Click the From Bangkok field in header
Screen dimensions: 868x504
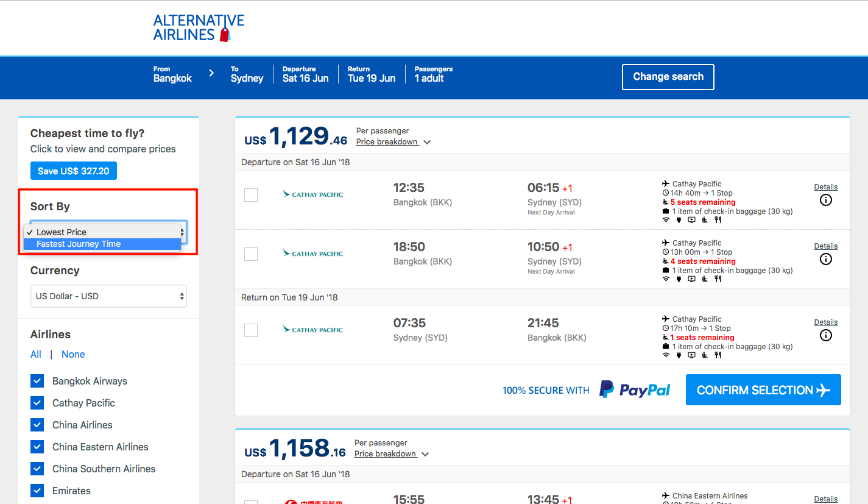[172, 74]
